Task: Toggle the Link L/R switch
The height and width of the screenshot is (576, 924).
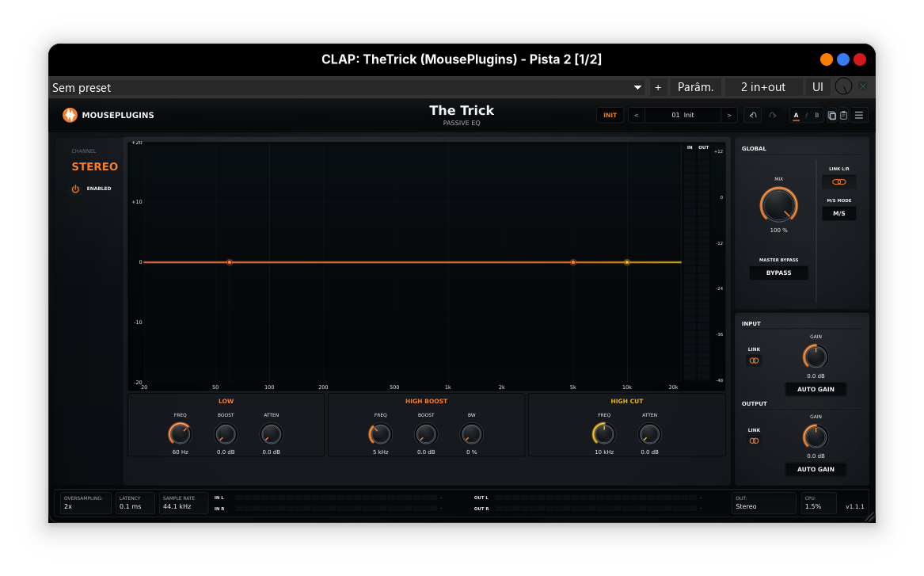Action: click(839, 182)
